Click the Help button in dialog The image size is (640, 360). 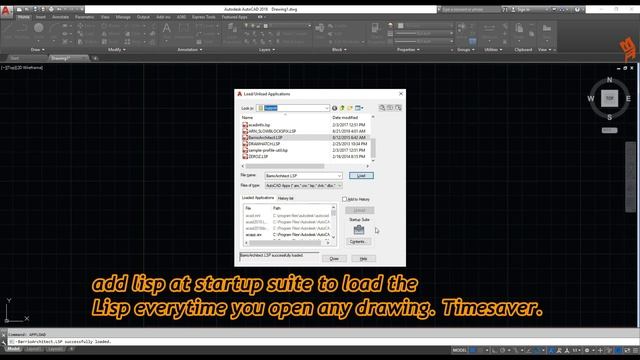coord(363,259)
